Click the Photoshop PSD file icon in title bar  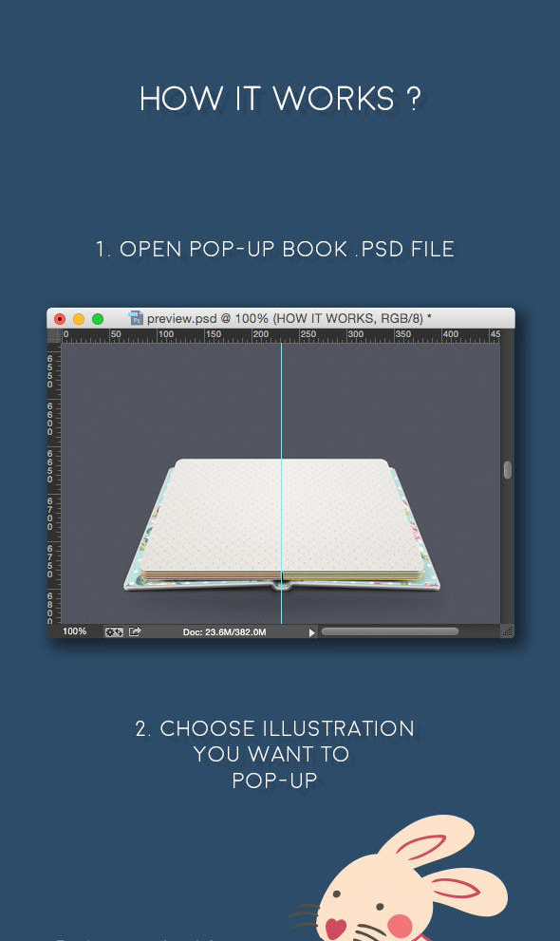click(x=136, y=318)
